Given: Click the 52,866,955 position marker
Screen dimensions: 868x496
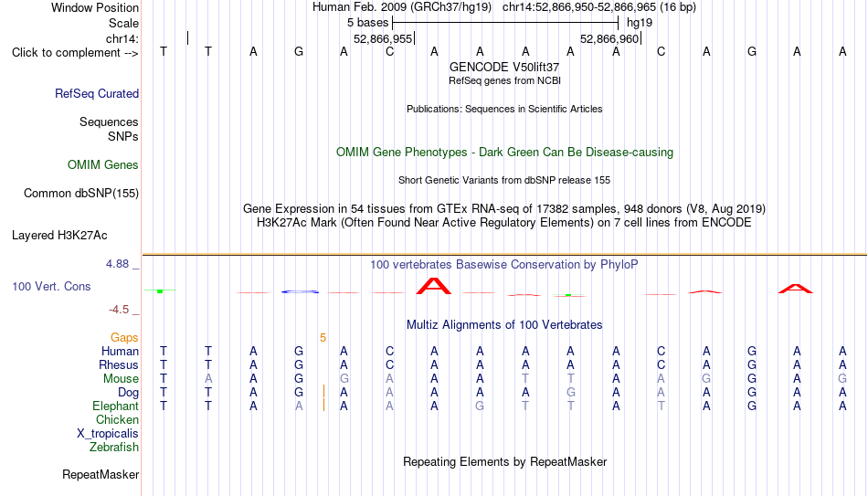Looking at the screenshot, I should [x=383, y=38].
